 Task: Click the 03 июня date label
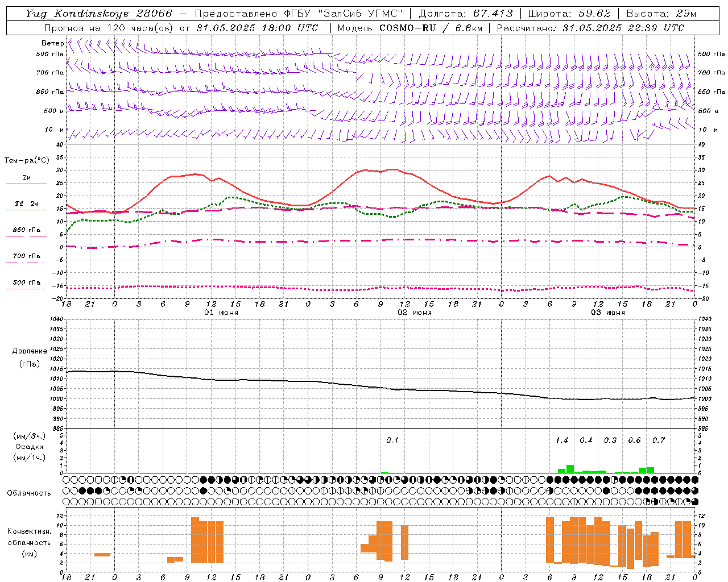608,313
